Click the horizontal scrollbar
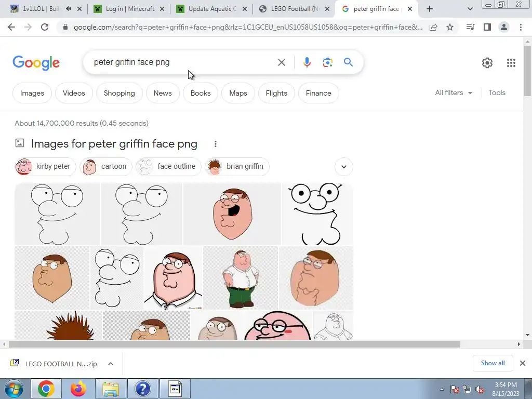Viewport: 532px width, 399px height. pos(234,344)
